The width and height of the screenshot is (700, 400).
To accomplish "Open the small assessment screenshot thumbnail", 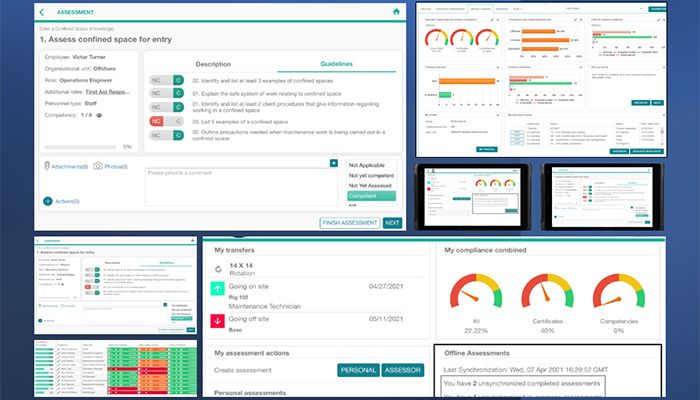I will [116, 286].
